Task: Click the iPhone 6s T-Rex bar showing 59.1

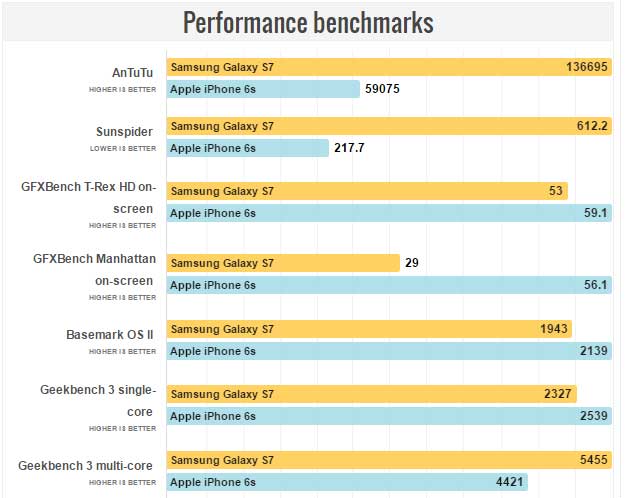Action: 389,213
